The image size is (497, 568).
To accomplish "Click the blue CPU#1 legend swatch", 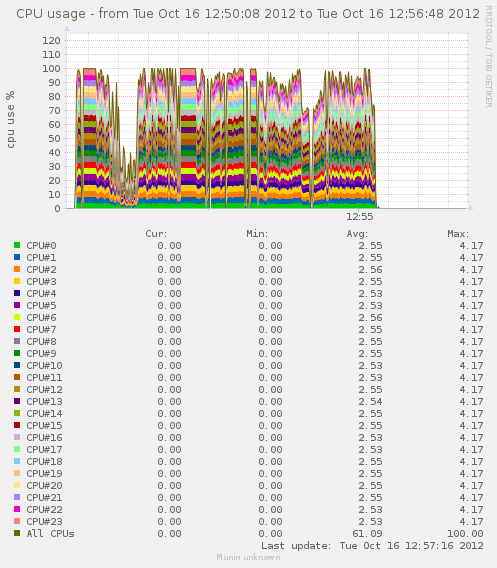I will [x=17, y=257].
